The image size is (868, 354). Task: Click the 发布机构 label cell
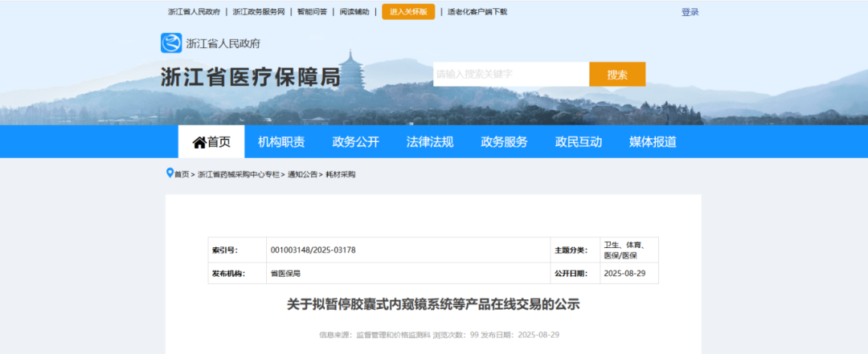pos(237,273)
